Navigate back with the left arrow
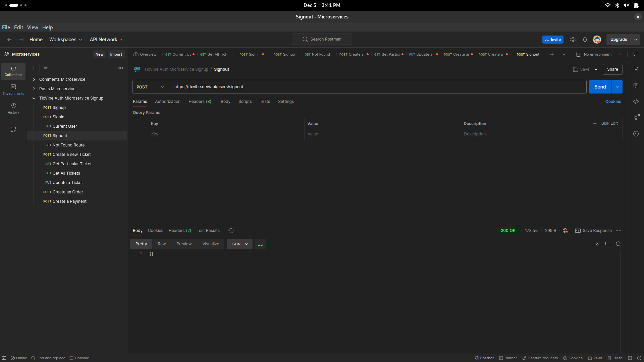This screenshot has height=362, width=644. (x=9, y=40)
